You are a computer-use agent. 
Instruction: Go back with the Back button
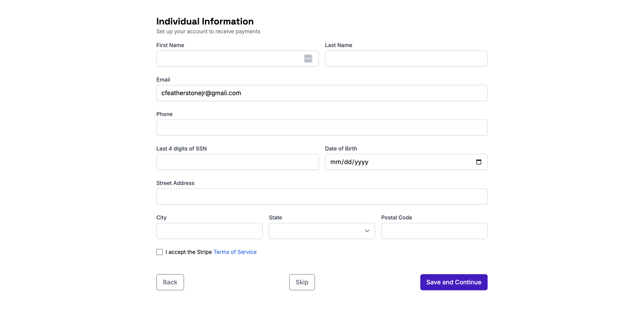[x=170, y=282]
